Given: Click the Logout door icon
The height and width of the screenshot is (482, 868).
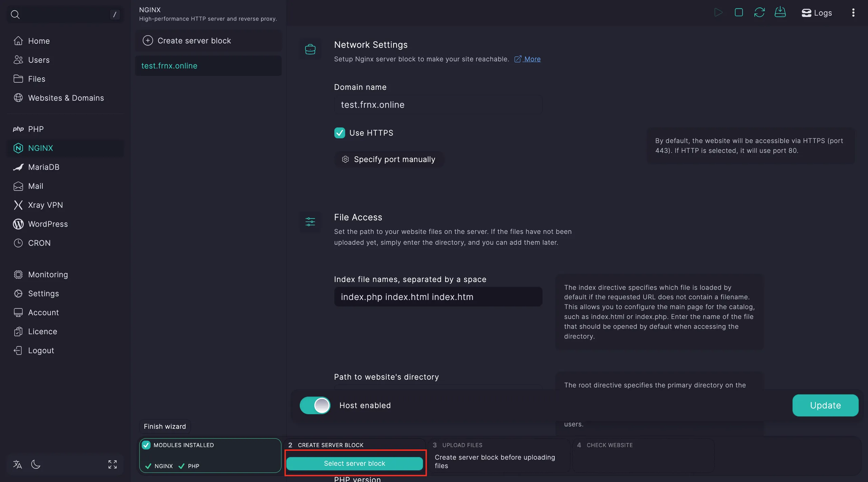Looking at the screenshot, I should coord(18,350).
